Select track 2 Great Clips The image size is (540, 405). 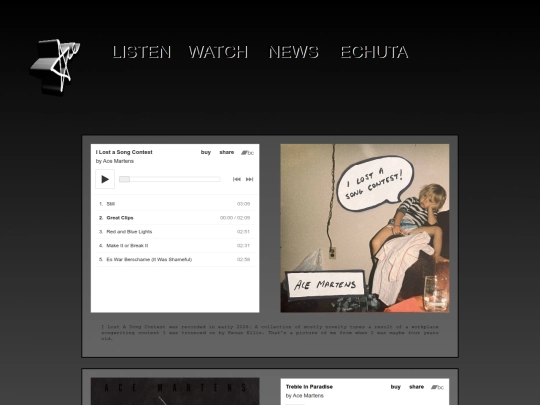[x=175, y=218]
